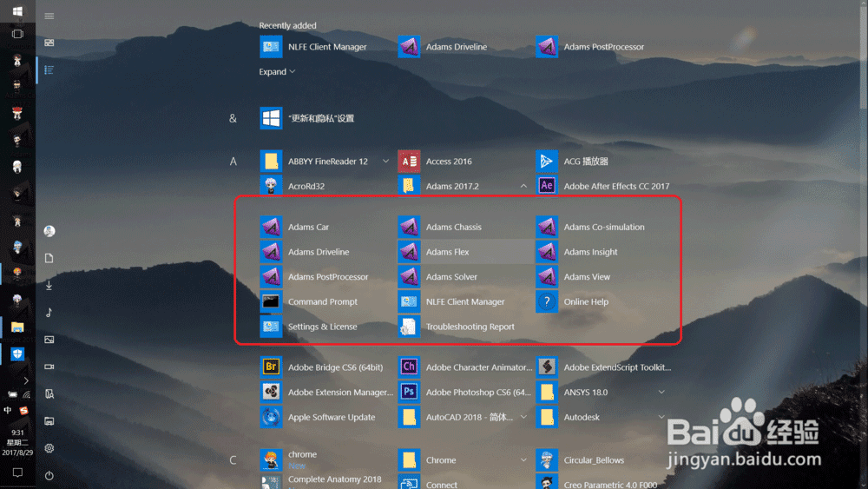The image size is (868, 489).
Task: Launch Adams Chassis
Action: (465, 227)
